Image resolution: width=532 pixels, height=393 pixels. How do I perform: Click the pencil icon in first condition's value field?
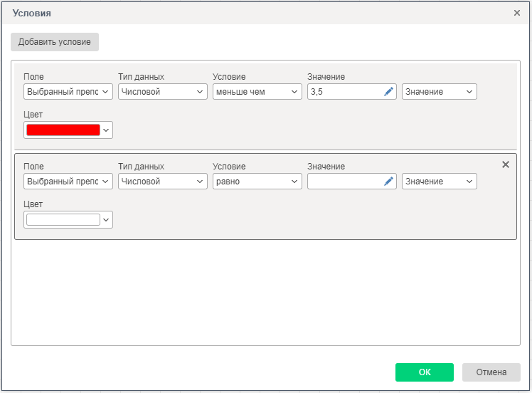click(388, 92)
